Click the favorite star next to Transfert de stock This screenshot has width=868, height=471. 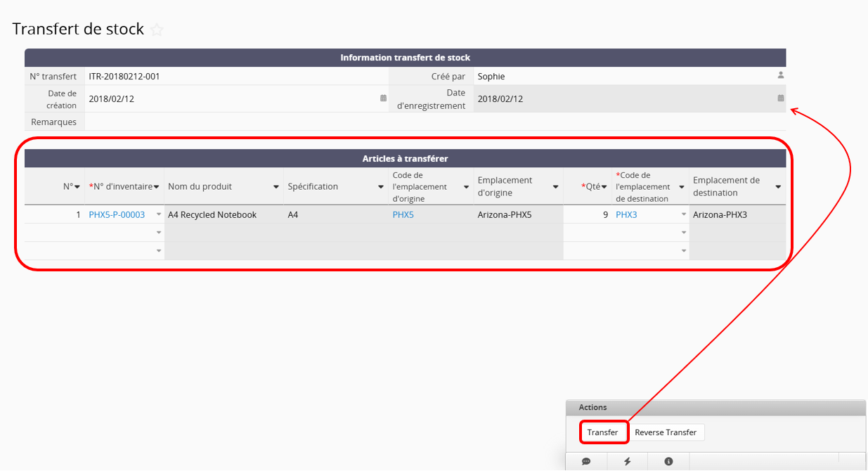tap(157, 30)
